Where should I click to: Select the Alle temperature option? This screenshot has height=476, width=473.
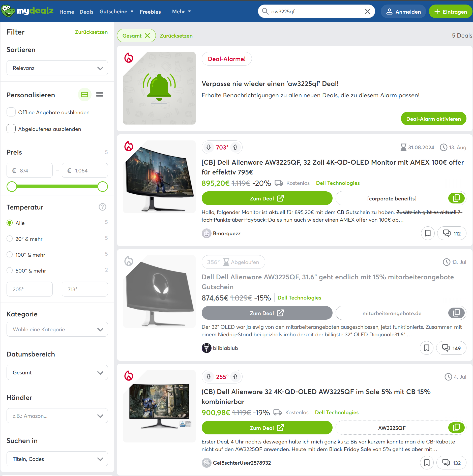tap(10, 223)
